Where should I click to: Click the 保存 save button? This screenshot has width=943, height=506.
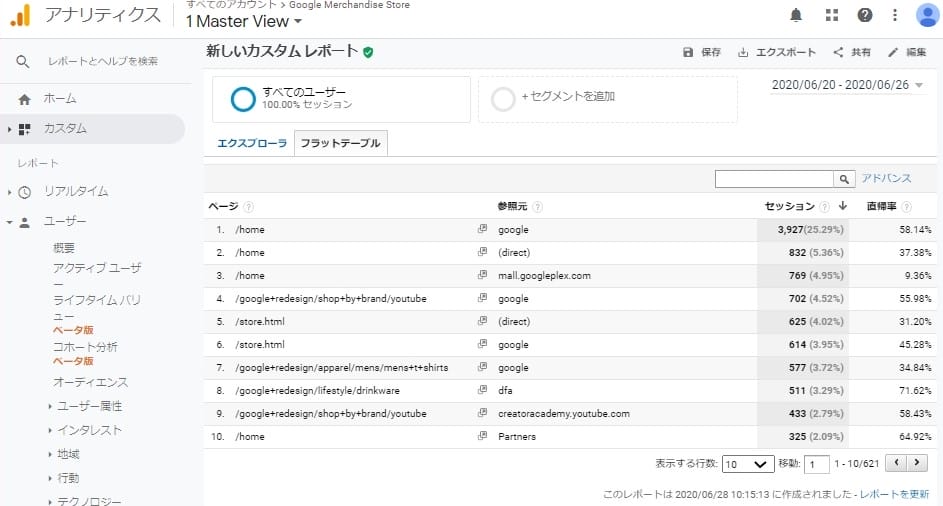[x=702, y=52]
